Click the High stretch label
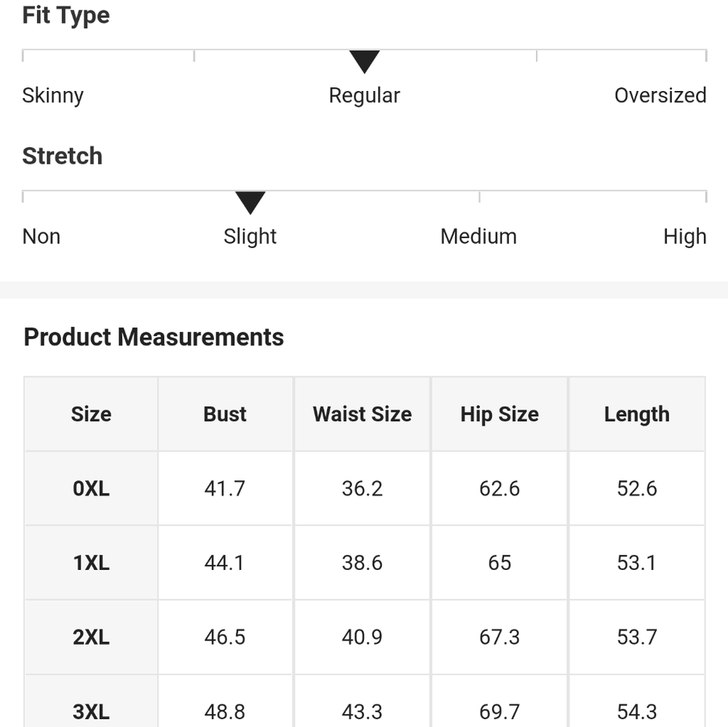The width and height of the screenshot is (728, 727). 685,237
